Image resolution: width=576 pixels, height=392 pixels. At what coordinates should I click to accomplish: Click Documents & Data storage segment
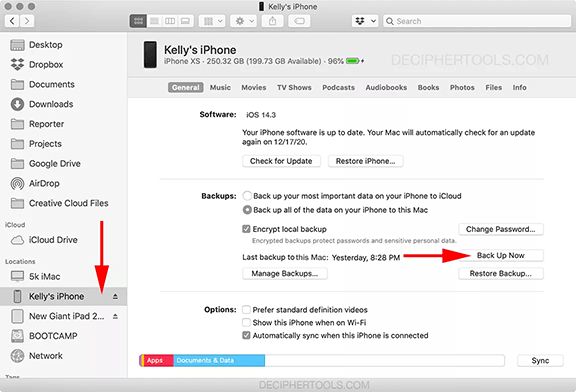219,360
